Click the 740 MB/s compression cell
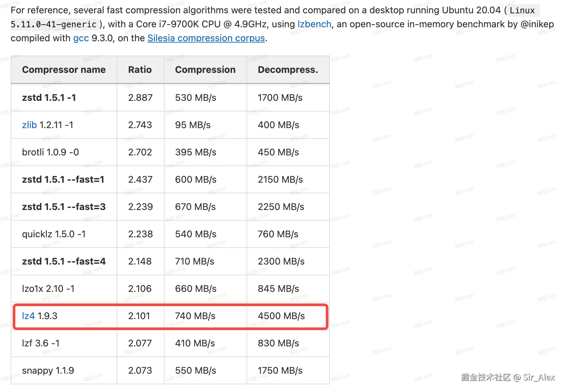 coord(195,316)
